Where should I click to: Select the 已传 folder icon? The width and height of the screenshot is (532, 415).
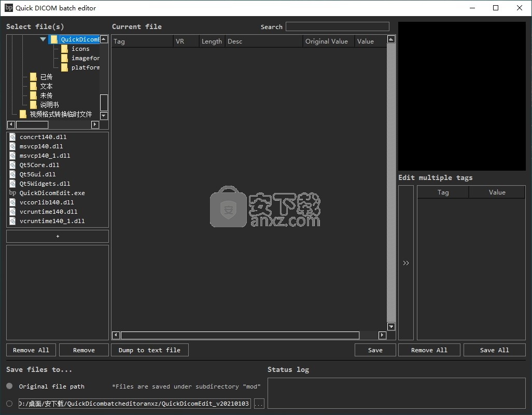[33, 77]
